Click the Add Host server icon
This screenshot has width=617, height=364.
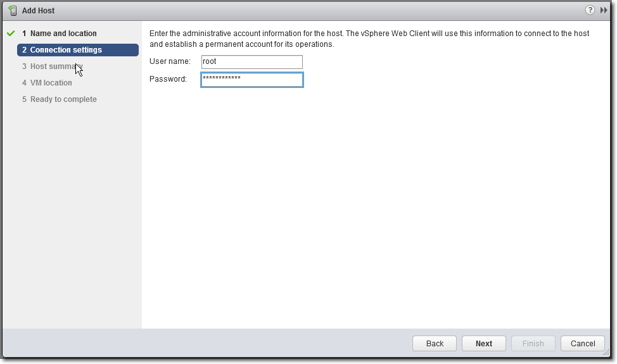tap(13, 11)
